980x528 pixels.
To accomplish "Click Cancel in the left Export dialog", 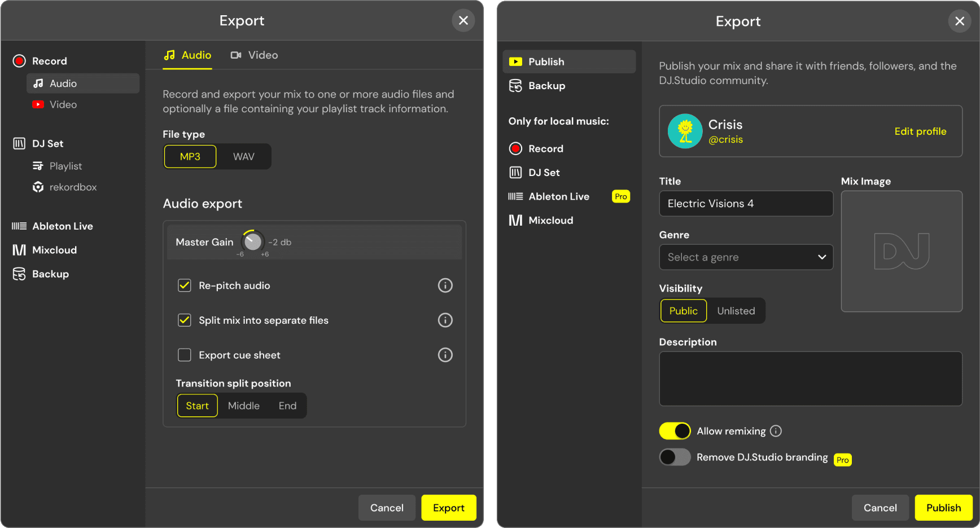I will pos(387,508).
